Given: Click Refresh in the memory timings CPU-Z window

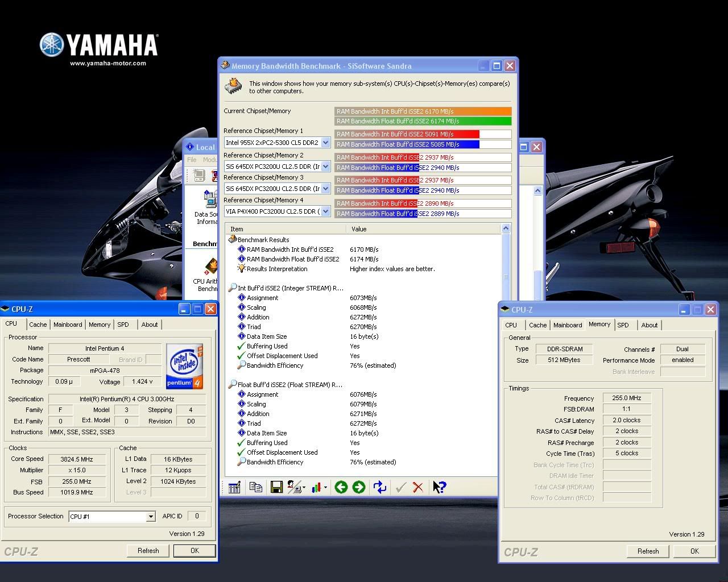Looking at the screenshot, I should click(x=648, y=551).
